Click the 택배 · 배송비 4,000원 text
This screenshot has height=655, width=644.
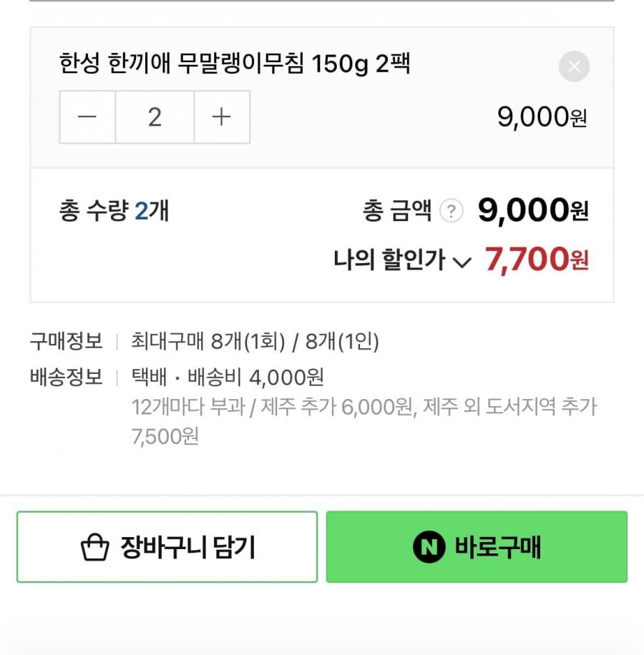pyautogui.click(x=228, y=378)
